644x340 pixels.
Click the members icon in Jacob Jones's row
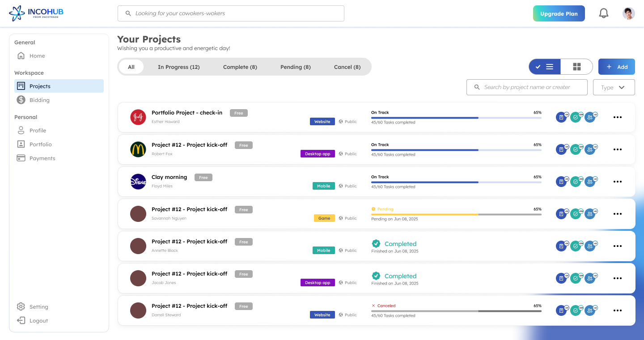pyautogui.click(x=590, y=278)
